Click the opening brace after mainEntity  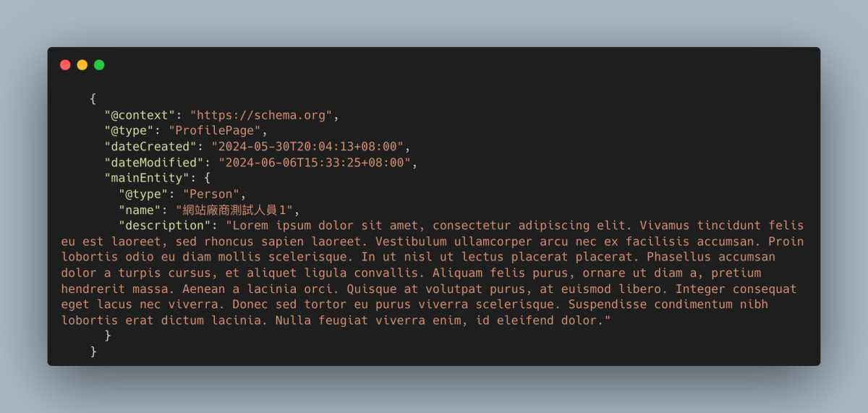[207, 178]
